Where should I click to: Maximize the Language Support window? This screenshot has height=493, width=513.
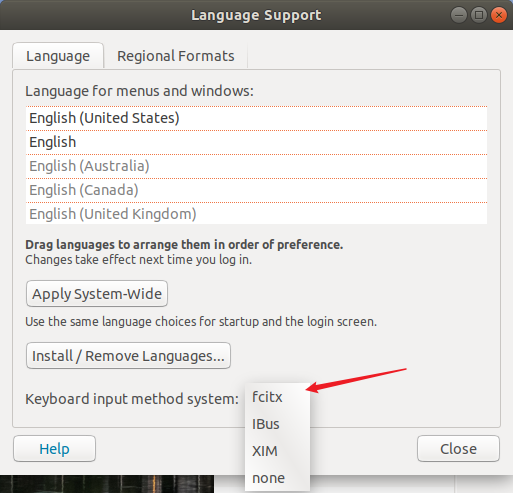[x=479, y=15]
